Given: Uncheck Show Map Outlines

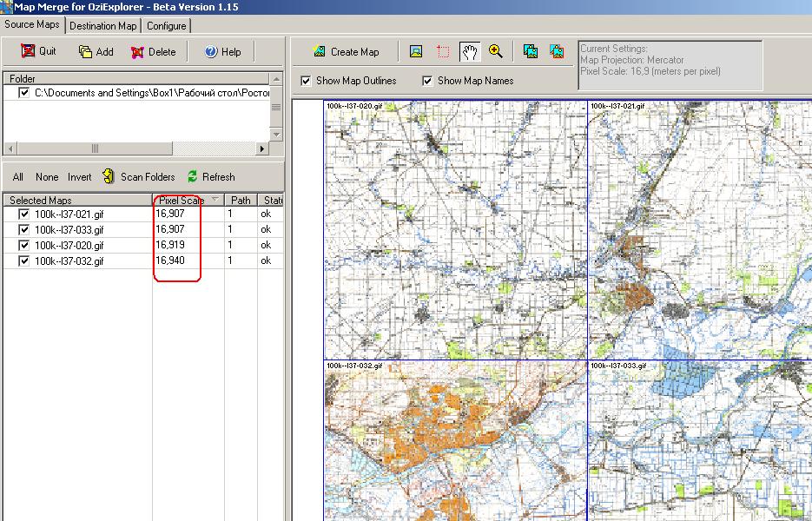Looking at the screenshot, I should [306, 81].
